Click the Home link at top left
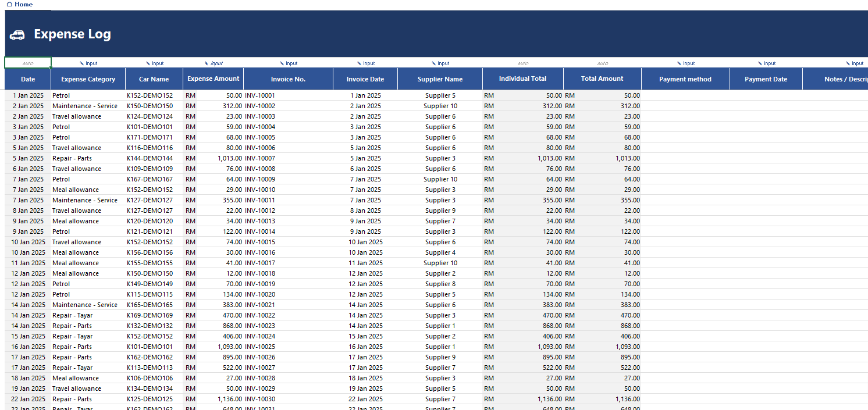868x410 pixels. pos(20,4)
